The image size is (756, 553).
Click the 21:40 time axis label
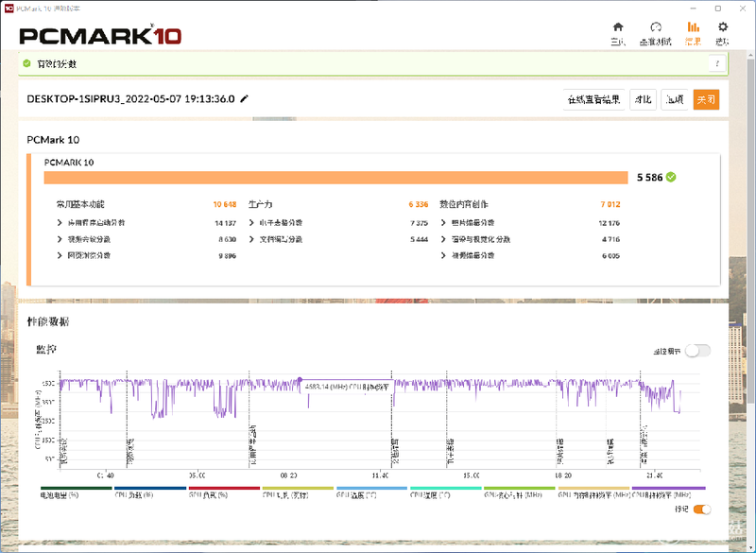pos(654,475)
